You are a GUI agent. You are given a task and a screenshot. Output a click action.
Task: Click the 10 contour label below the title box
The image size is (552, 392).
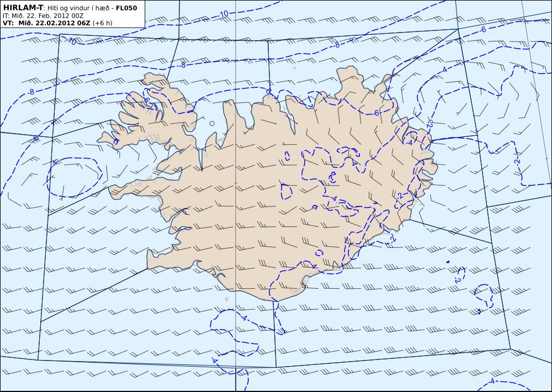[72, 41]
